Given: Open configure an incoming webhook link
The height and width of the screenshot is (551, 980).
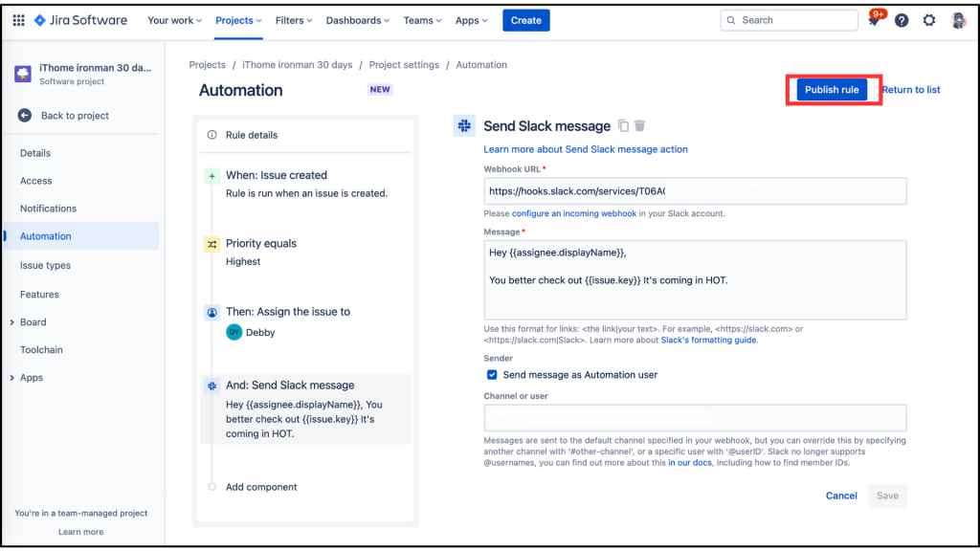Looking at the screenshot, I should pos(574,213).
